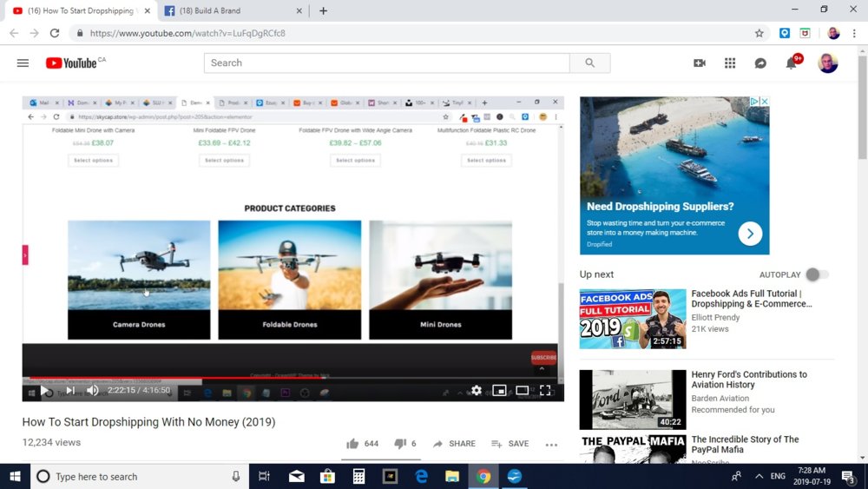This screenshot has height=489, width=868.
Task: Click the red calendar extension icon
Action: click(x=806, y=33)
